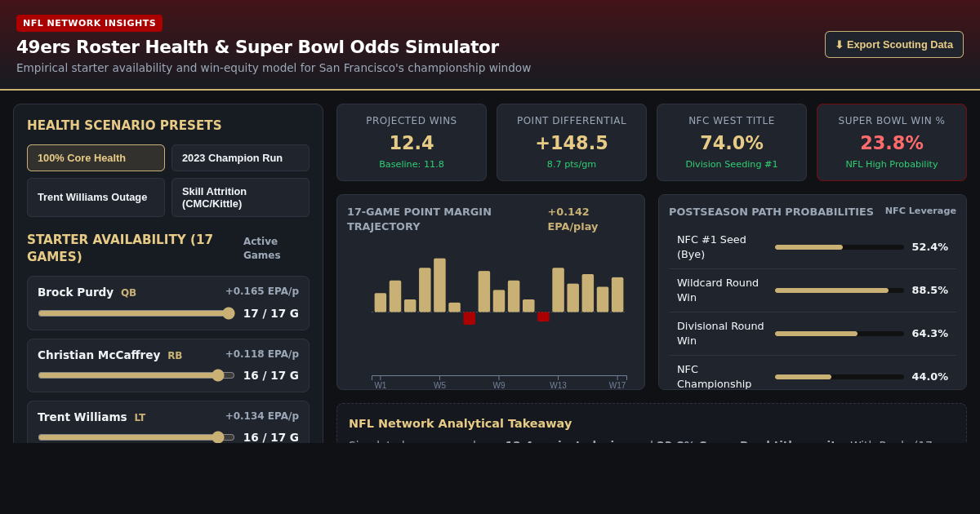Click the W1 axis label on chart
Screen dimensions: 980x514
point(381,385)
